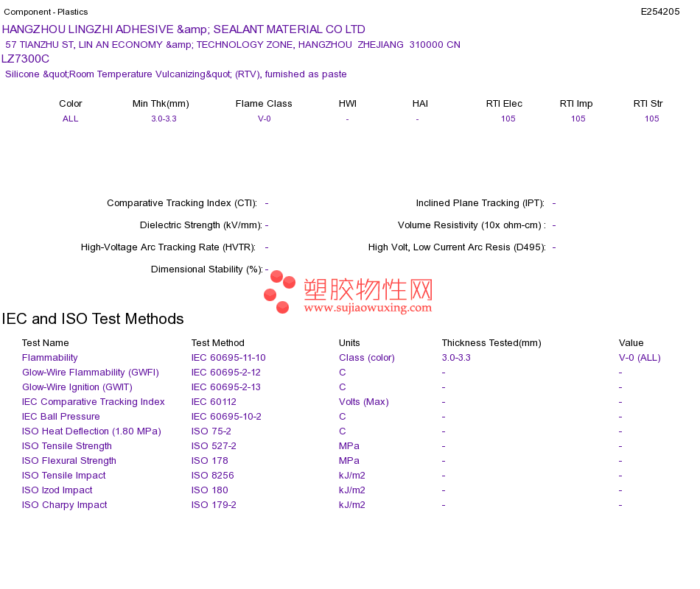Click the High Volt, Low Current Arc Resis label

457,247
